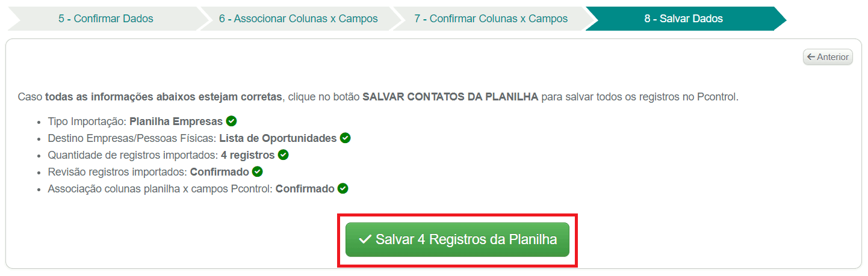The height and width of the screenshot is (276, 868).
Task: Click Confirmado value of Revisão registros importados
Action: pyautogui.click(x=219, y=172)
